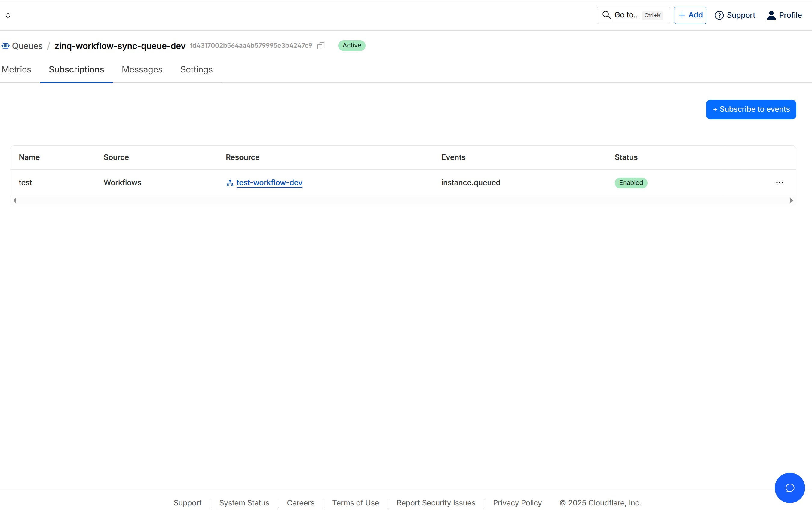The width and height of the screenshot is (812, 513).
Task: Open the row overflow menu for test subscription
Action: pos(780,183)
